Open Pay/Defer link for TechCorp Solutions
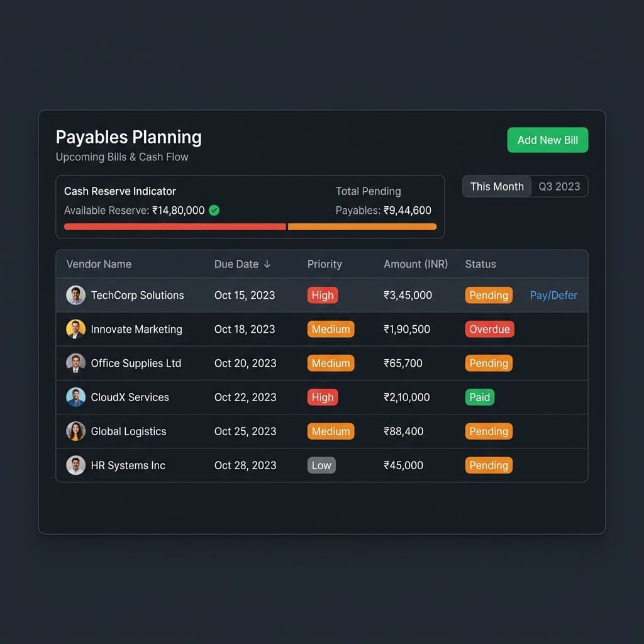 click(553, 296)
